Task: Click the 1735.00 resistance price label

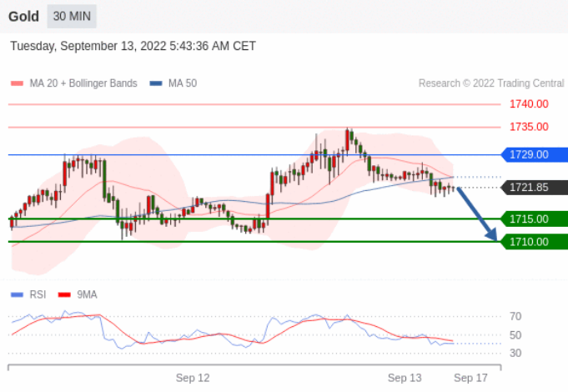Action: point(529,127)
